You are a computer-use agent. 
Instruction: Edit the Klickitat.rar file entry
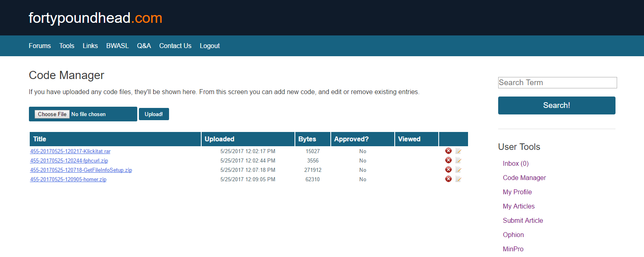pyautogui.click(x=458, y=151)
